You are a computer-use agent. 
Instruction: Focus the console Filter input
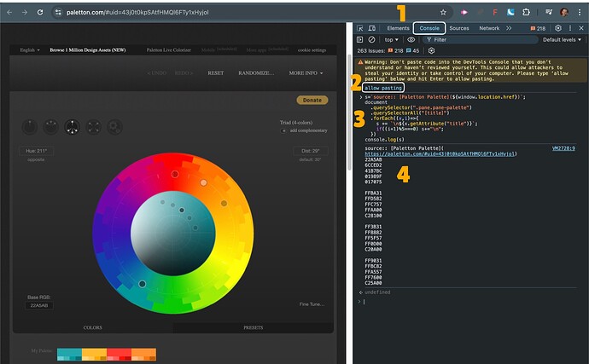tap(481, 39)
